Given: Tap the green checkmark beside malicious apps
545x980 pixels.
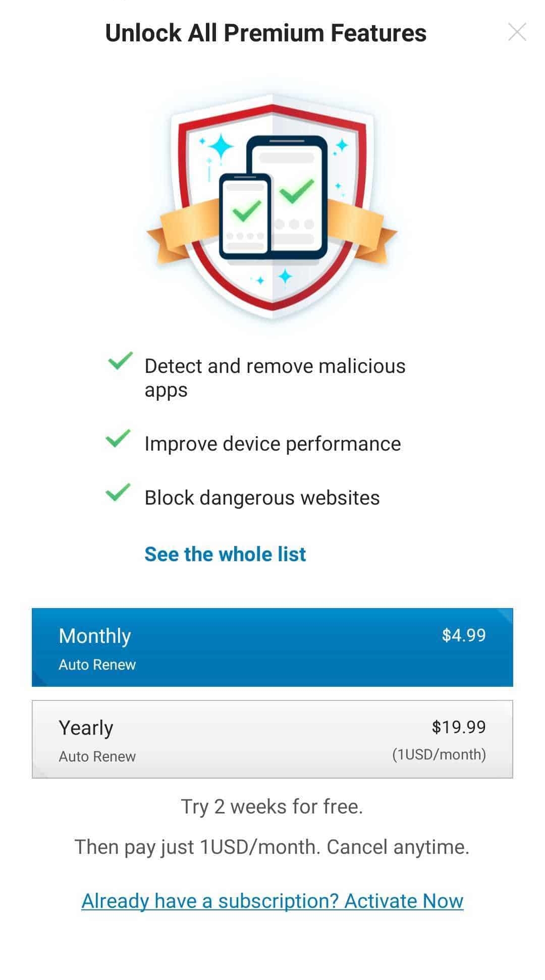Looking at the screenshot, I should [x=120, y=360].
